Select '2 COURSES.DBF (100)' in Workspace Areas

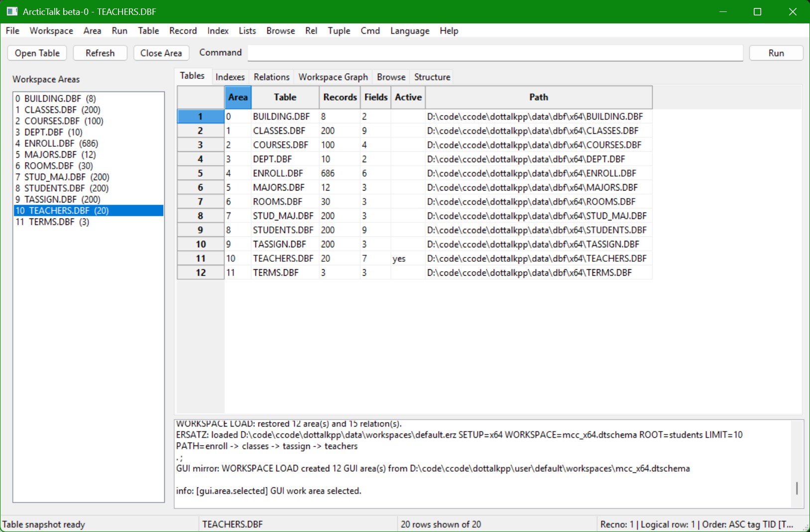[89, 121]
